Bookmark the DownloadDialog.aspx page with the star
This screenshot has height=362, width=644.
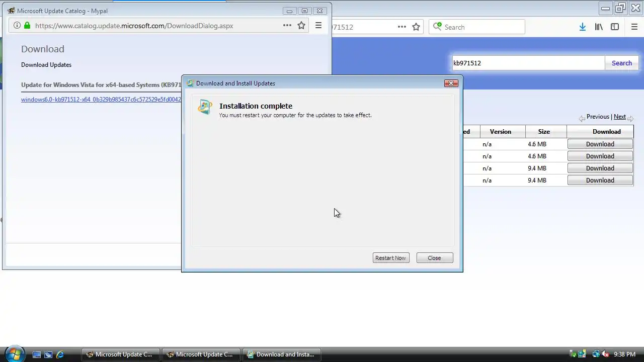301,25
